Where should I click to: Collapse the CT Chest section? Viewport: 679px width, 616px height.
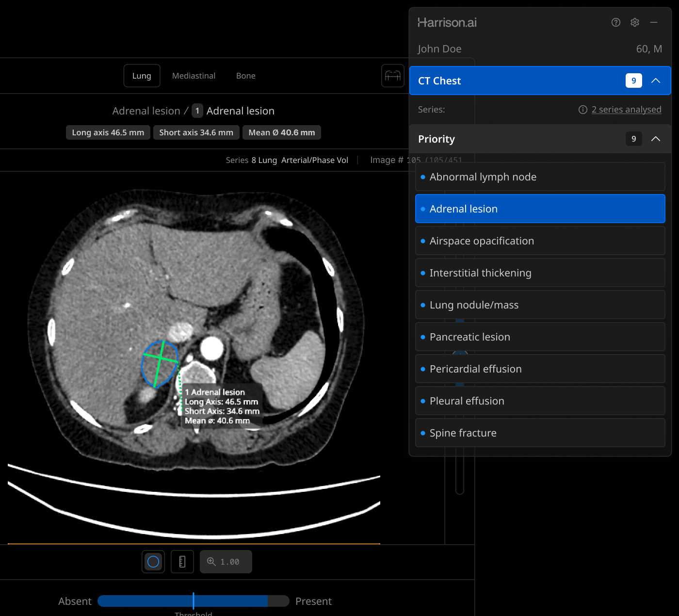(655, 81)
